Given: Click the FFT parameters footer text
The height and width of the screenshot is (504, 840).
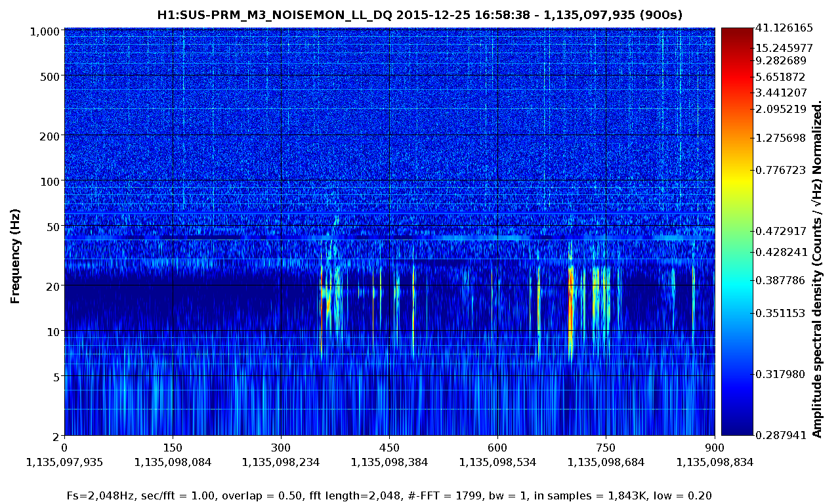Looking at the screenshot, I should coord(389,495).
